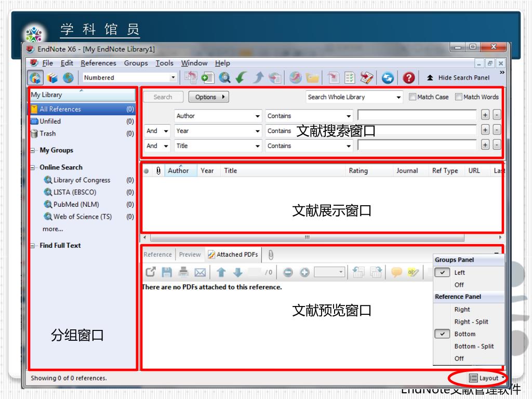Click Open PDF in external window icon
This screenshot has width=532, height=399.
coord(150,272)
